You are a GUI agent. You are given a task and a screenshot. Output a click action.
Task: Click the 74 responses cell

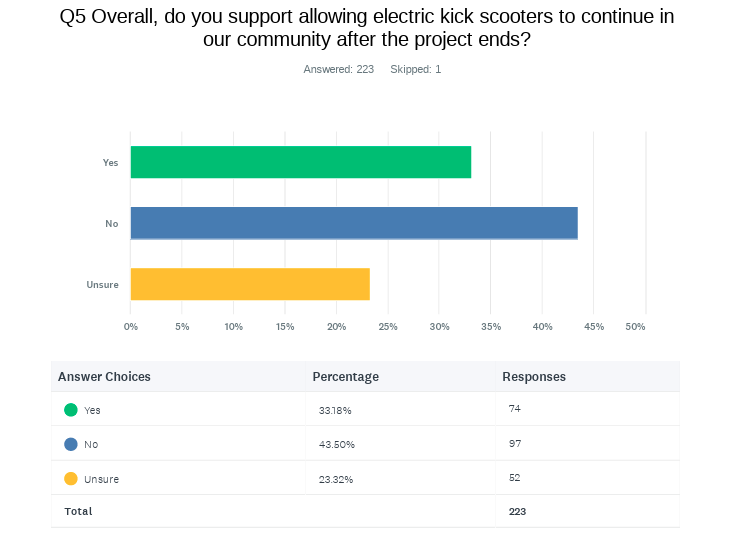pos(515,408)
